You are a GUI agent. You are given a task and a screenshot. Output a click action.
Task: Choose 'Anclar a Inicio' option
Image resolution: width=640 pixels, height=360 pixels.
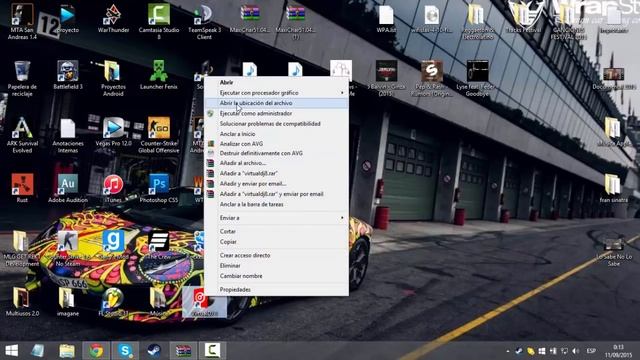[x=238, y=134]
